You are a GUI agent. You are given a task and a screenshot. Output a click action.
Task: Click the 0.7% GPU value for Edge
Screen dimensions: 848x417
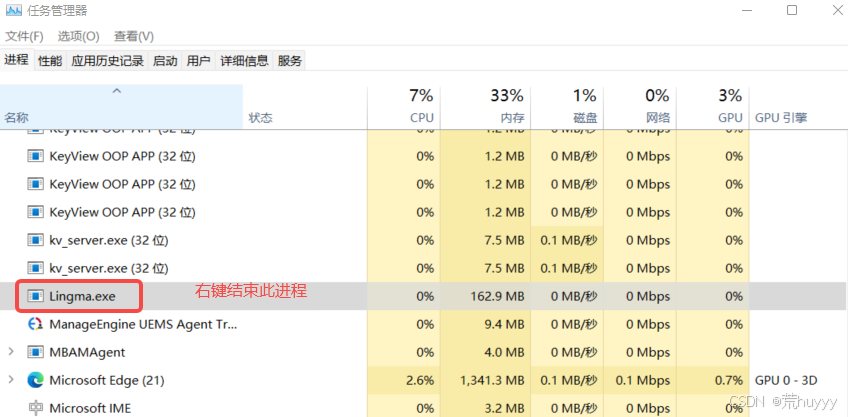pos(728,380)
